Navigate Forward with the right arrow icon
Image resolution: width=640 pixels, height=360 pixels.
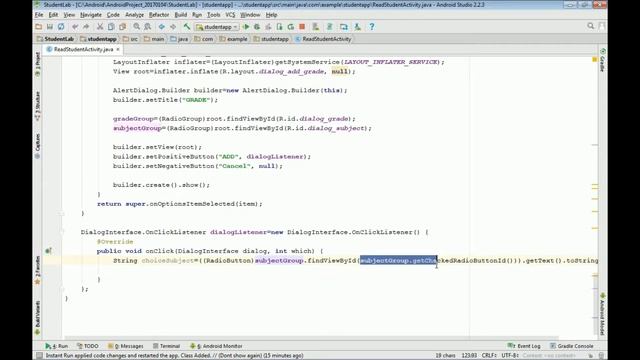(173, 27)
